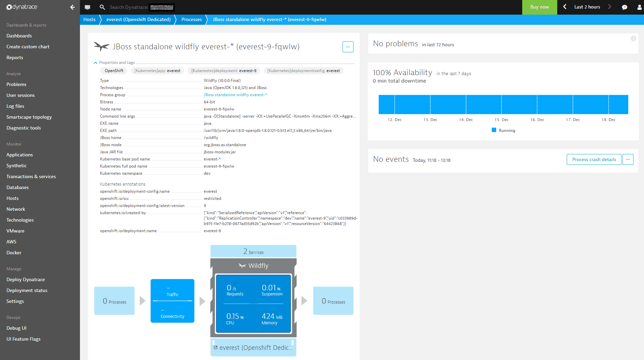Open Network in sidebar
Screen dimensions: 644x360
pos(16,209)
